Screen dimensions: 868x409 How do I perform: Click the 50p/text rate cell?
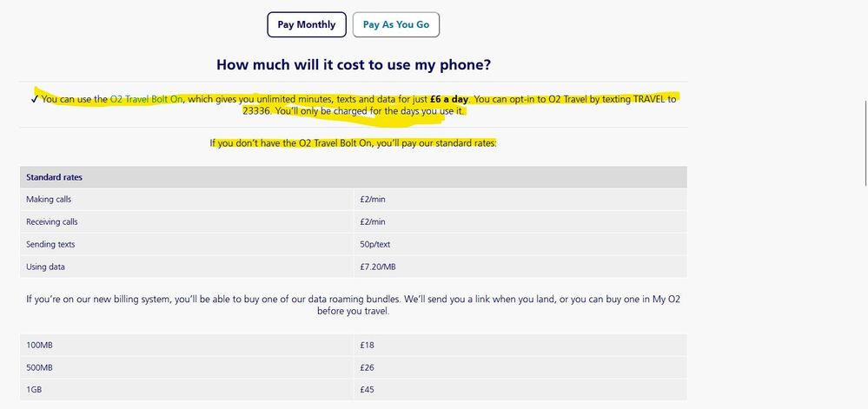(375, 245)
